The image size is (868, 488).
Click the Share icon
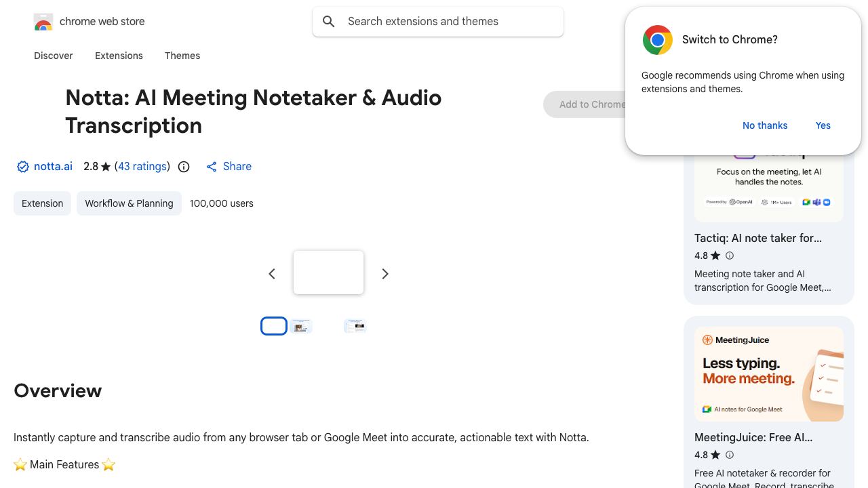[212, 167]
